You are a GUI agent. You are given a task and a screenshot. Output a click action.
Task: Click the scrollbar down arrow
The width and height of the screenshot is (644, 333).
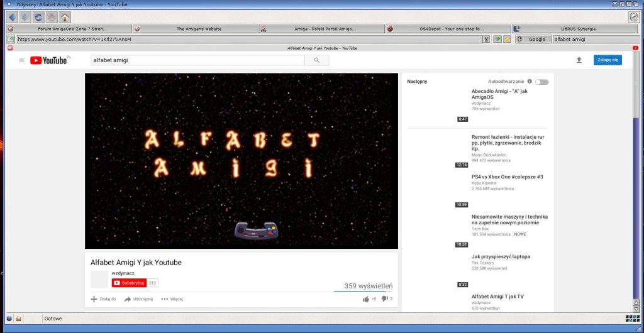tap(636, 308)
